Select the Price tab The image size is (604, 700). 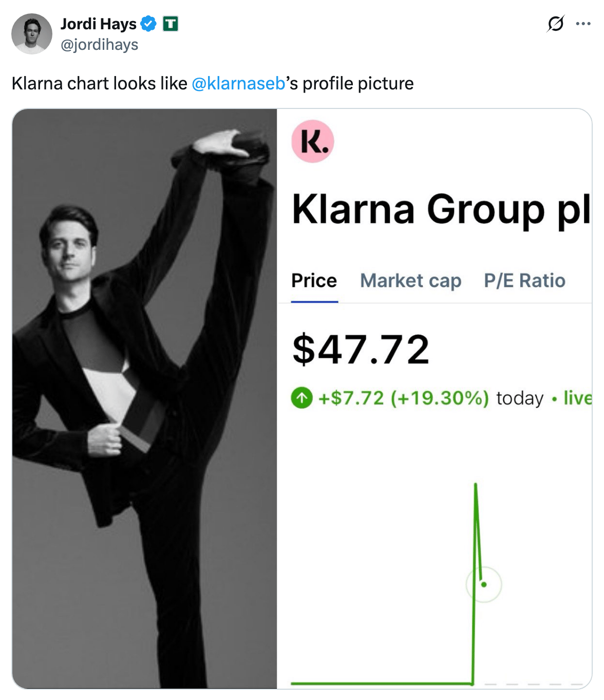pyautogui.click(x=314, y=281)
